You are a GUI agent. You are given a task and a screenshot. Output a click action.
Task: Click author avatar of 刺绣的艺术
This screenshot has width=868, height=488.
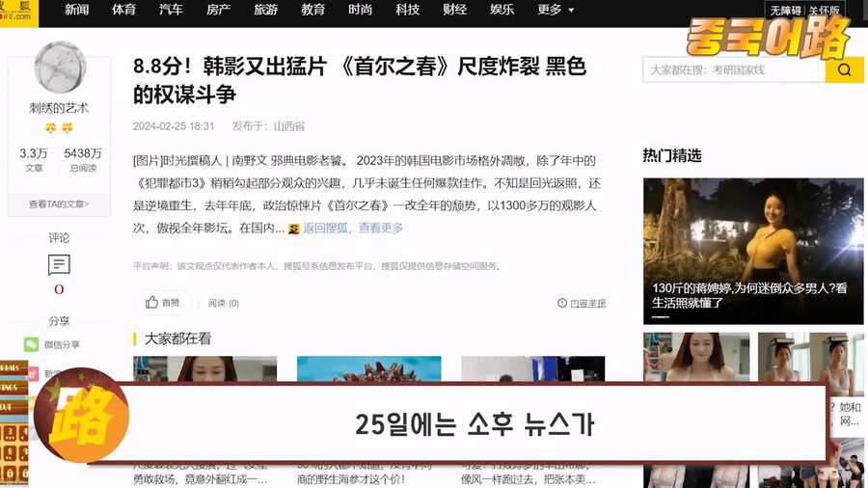[x=60, y=68]
